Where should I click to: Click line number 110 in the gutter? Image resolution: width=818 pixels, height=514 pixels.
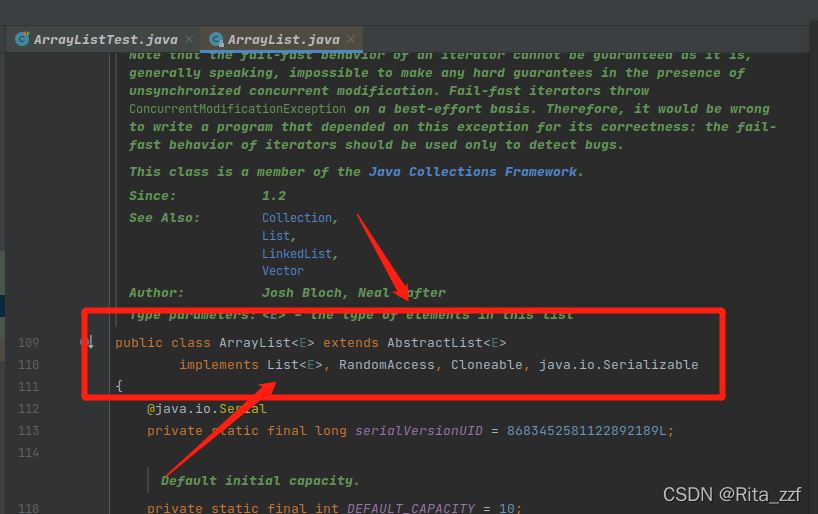[29, 365]
